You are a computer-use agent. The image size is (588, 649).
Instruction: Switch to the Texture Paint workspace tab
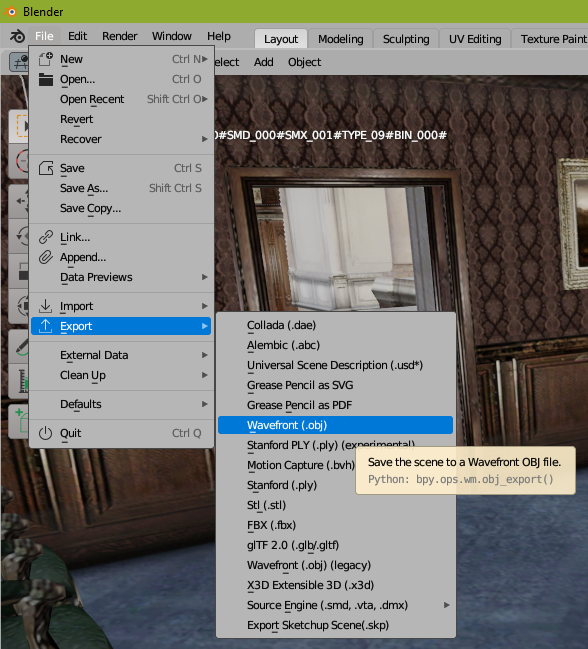coord(550,39)
